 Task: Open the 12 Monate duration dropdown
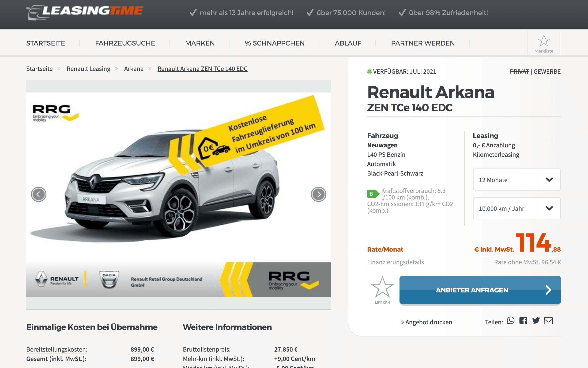pyautogui.click(x=516, y=180)
